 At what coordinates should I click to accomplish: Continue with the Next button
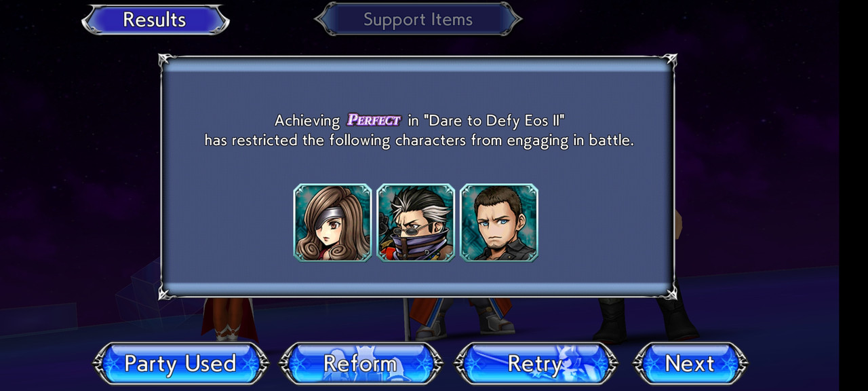tap(690, 364)
